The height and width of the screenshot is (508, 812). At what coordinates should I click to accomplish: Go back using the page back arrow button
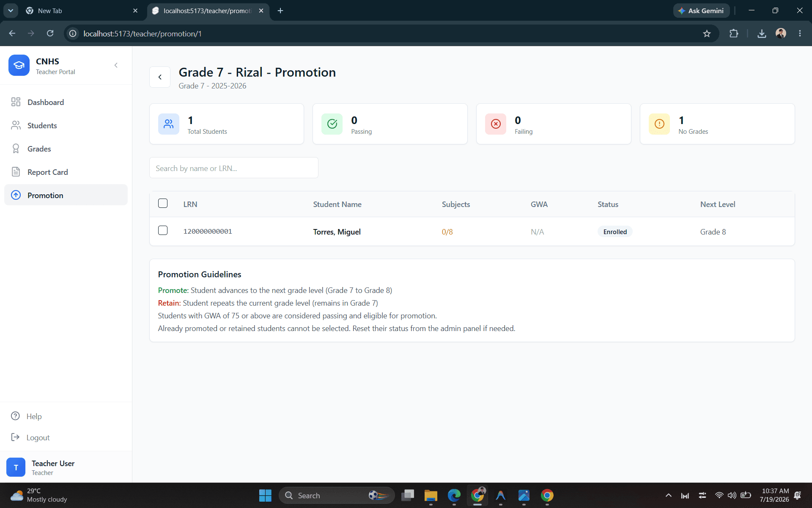(x=160, y=77)
